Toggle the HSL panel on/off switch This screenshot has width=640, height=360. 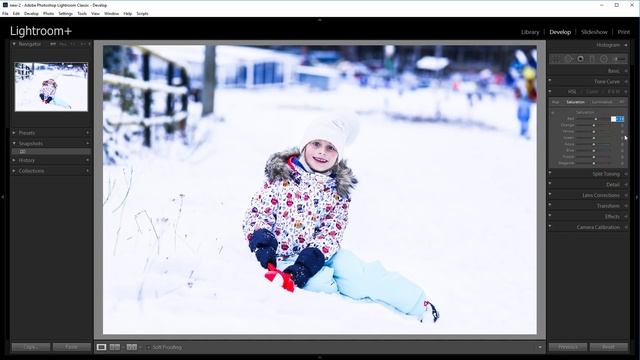pyautogui.click(x=550, y=91)
